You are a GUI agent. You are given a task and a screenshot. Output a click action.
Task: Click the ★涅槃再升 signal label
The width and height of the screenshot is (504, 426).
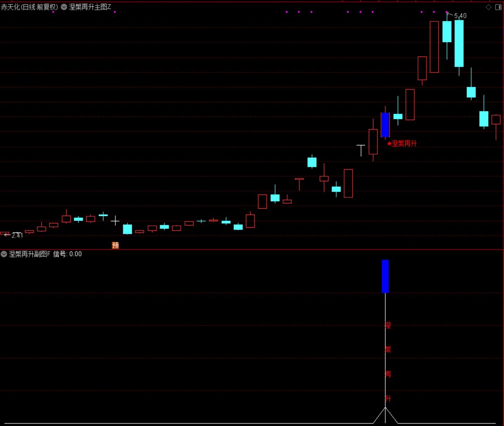coord(402,143)
